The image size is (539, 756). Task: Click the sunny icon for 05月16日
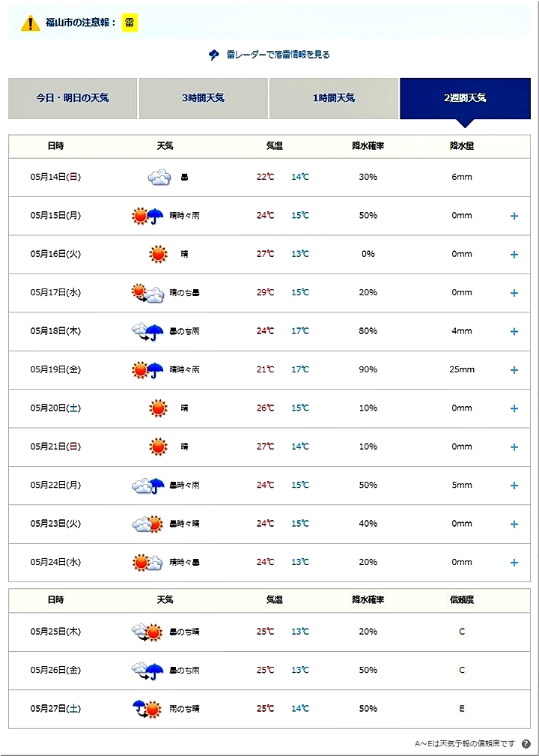[x=158, y=254]
